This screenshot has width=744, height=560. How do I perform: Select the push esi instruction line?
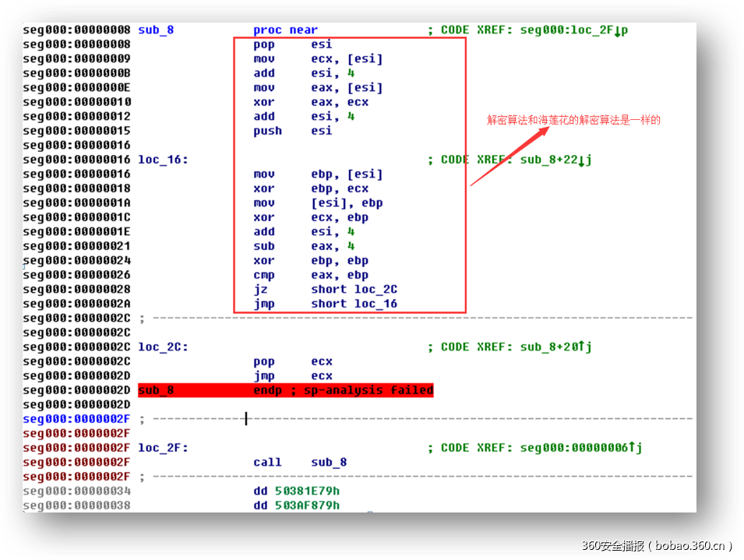pyautogui.click(x=292, y=131)
